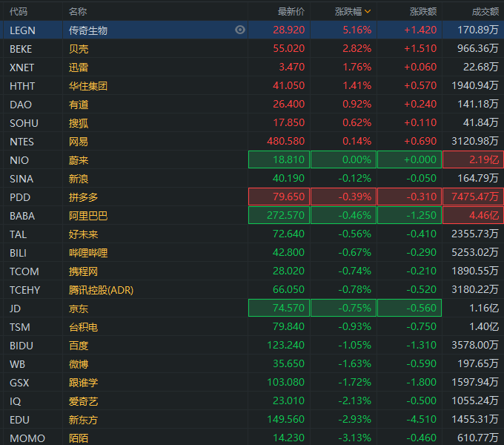Select NIO ticker code

[x=19, y=160]
